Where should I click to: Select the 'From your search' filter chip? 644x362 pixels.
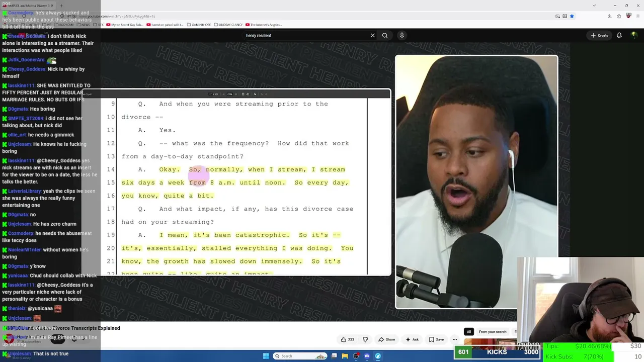point(493,332)
